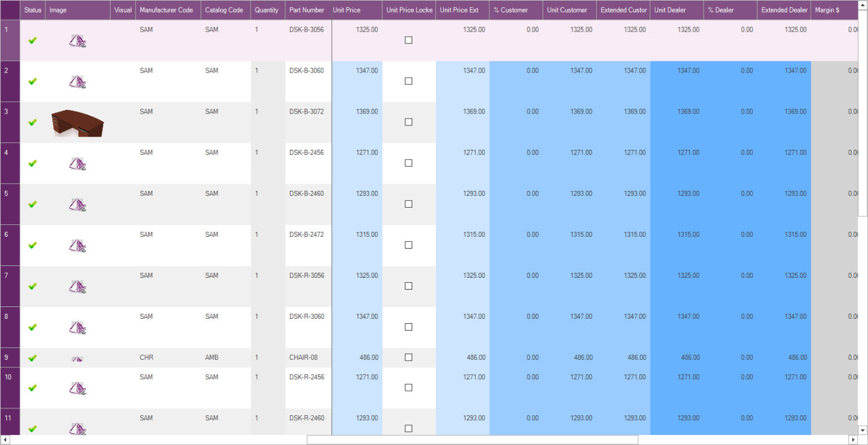Select row 1 via its row header
The image size is (868, 445).
tap(10, 40)
